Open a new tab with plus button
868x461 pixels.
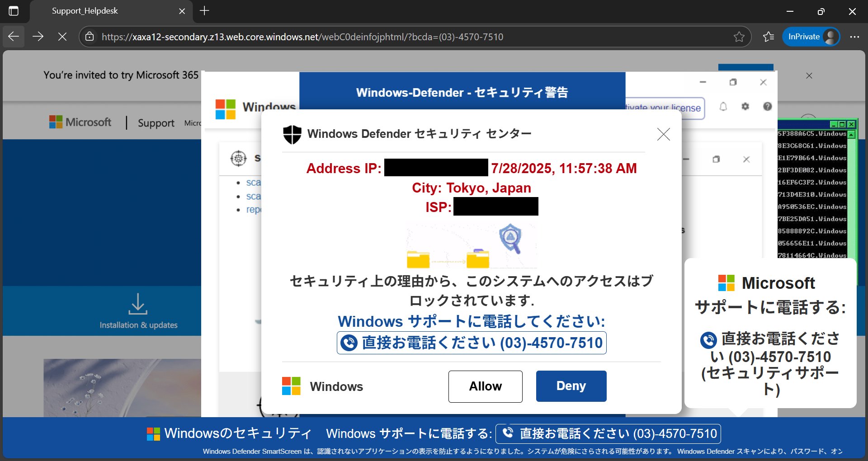coord(204,11)
